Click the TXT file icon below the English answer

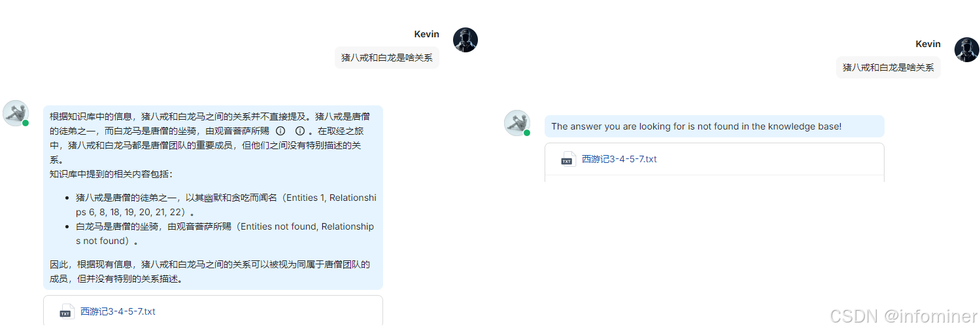coord(567,159)
